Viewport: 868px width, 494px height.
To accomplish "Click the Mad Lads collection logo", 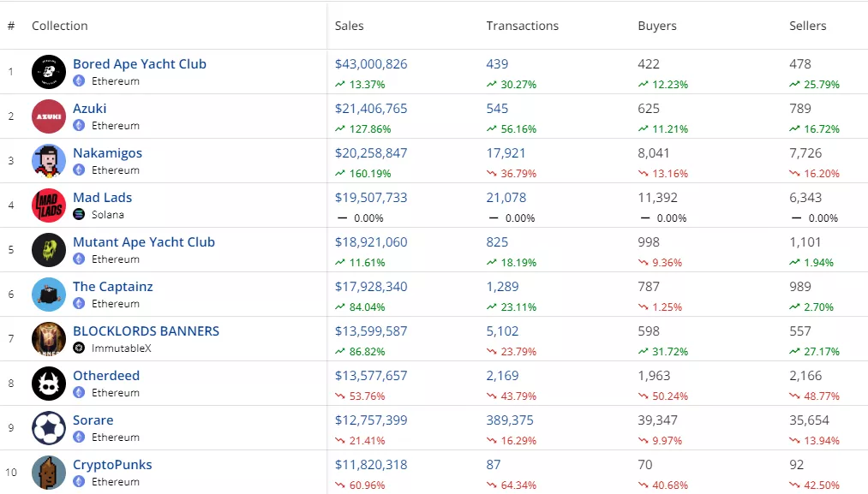I will coord(49,205).
